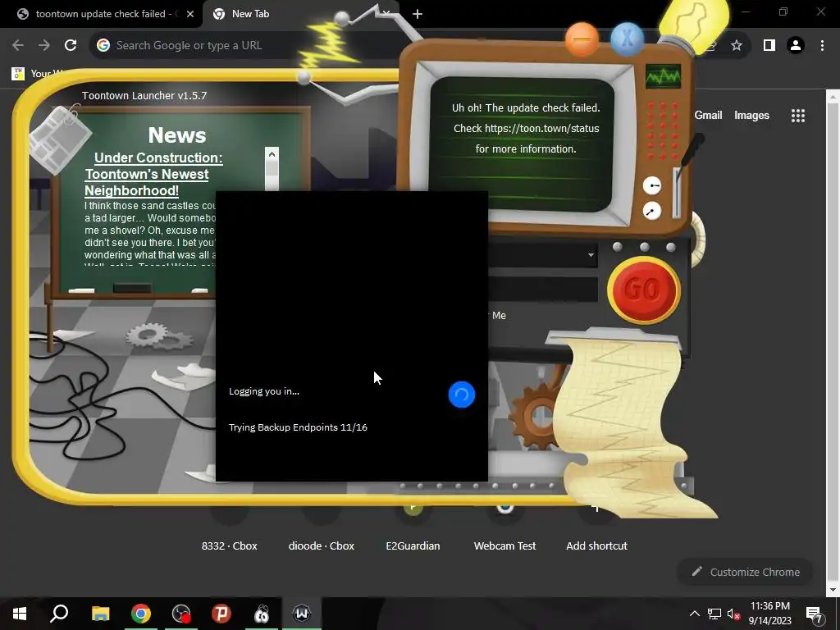Open File Explorer from the taskbar
This screenshot has width=840, height=630.
(x=100, y=614)
